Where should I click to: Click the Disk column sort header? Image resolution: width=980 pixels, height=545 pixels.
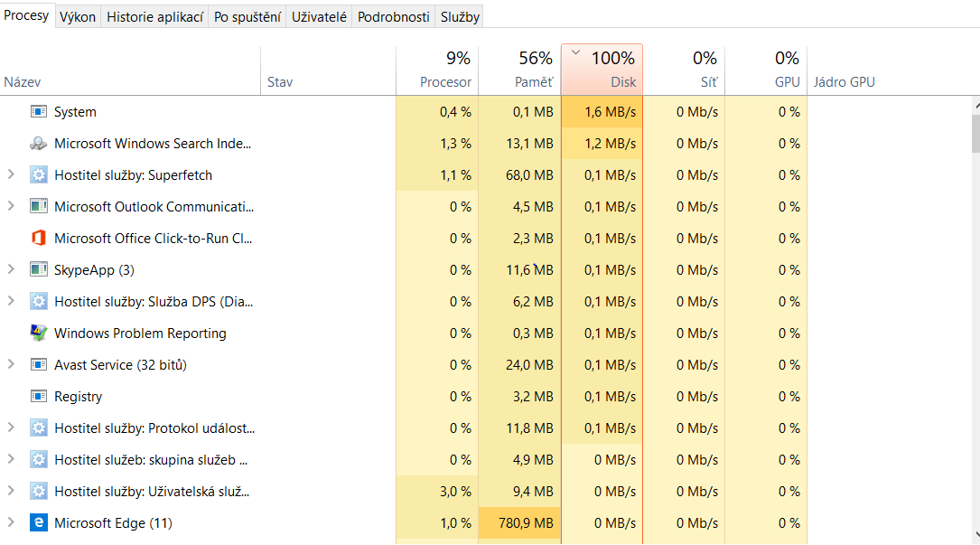tap(602, 70)
